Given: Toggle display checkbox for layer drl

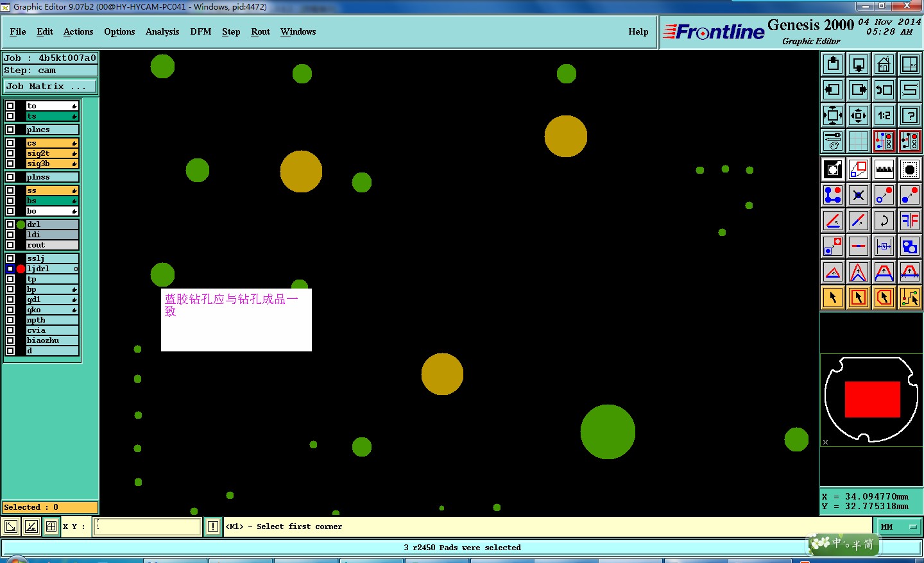Looking at the screenshot, I should (x=10, y=224).
